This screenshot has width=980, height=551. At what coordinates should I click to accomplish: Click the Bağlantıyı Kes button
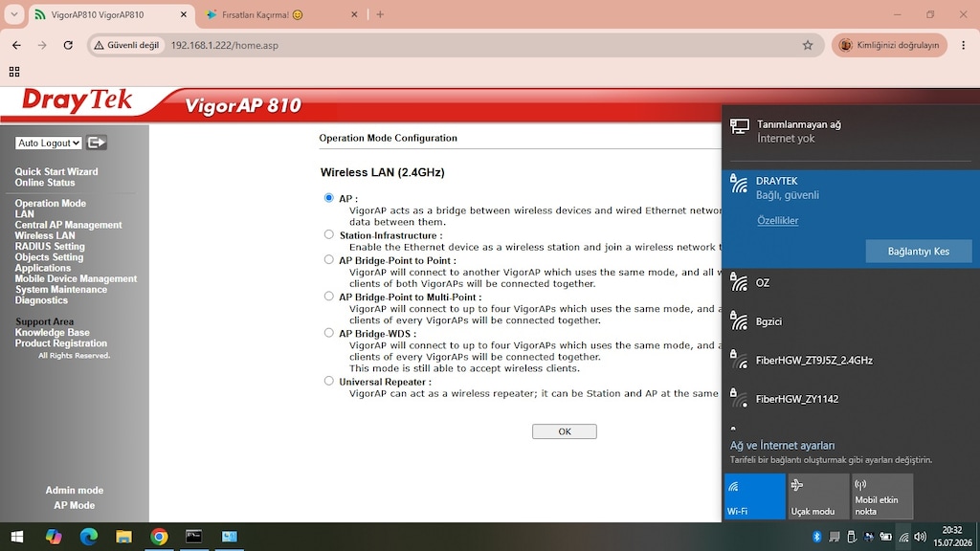pyautogui.click(x=919, y=252)
